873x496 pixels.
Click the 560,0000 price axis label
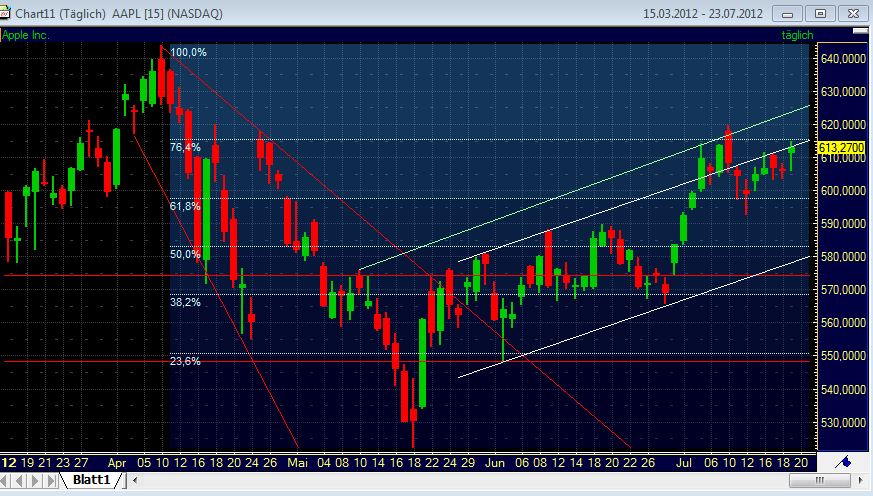[x=843, y=323]
